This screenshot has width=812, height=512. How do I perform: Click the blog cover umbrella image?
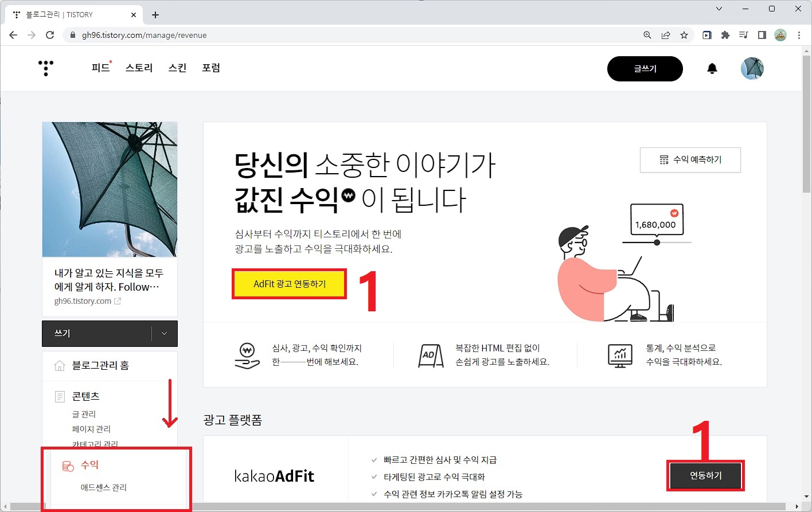tap(110, 189)
